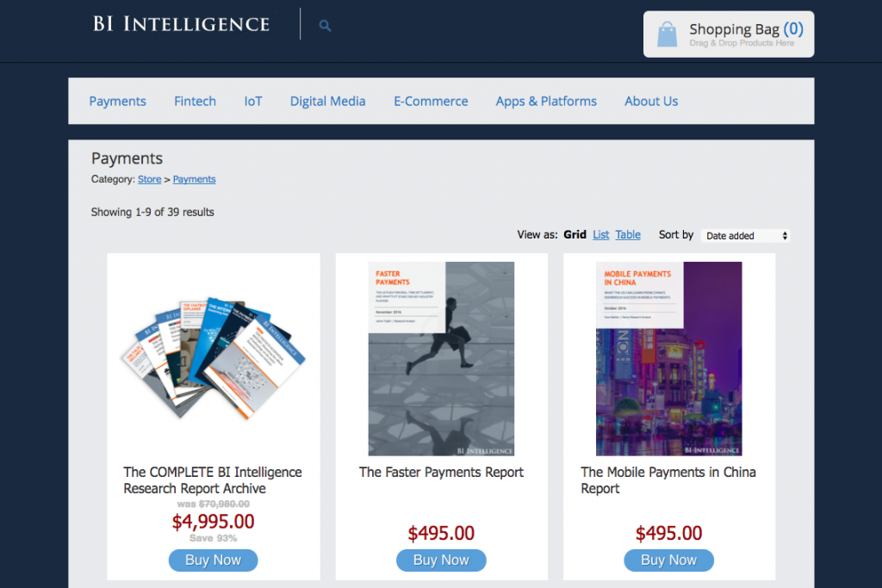Open the Store breadcrumb link
882x588 pixels.
tap(149, 179)
